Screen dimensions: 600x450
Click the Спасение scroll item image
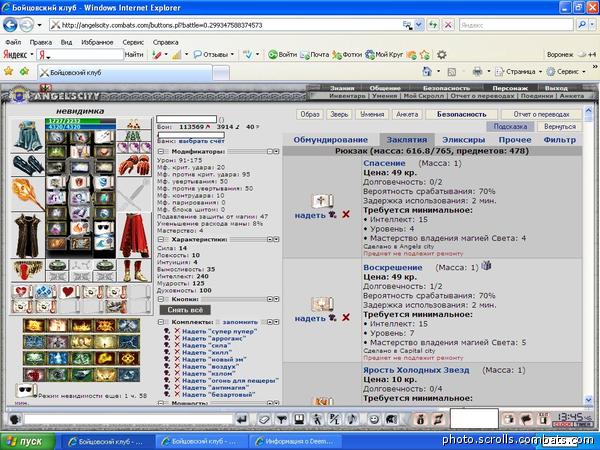click(323, 201)
